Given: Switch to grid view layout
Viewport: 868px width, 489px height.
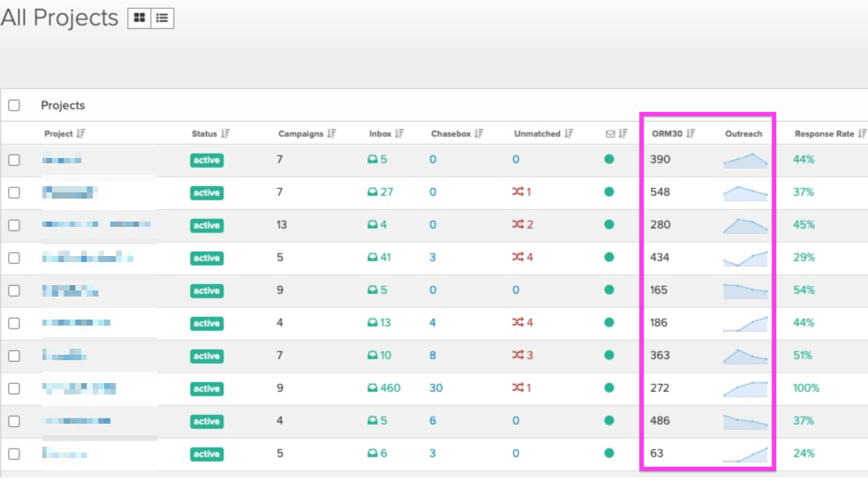Looking at the screenshot, I should [x=140, y=19].
